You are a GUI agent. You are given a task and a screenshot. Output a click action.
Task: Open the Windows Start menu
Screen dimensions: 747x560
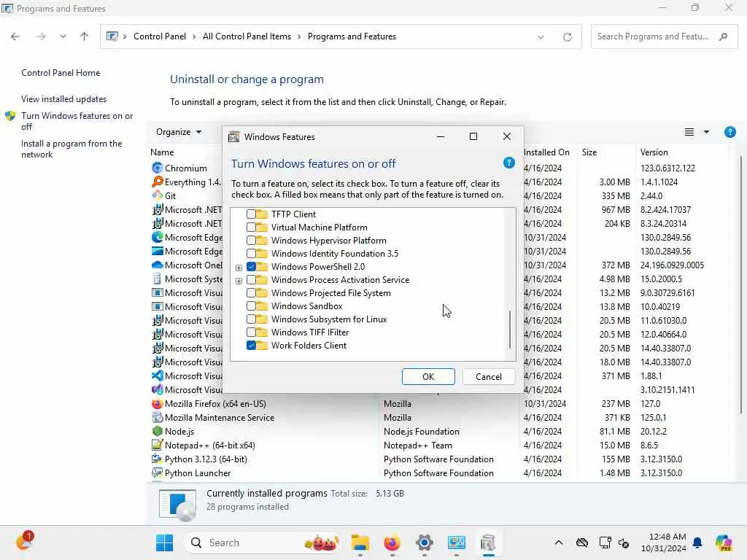(x=164, y=542)
